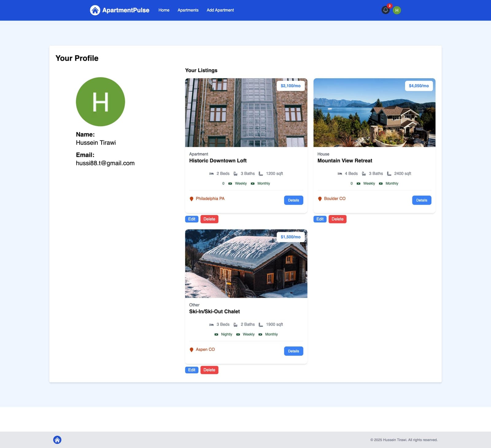
Task: Open the snowy Ski Chalet photo
Action: (246, 264)
